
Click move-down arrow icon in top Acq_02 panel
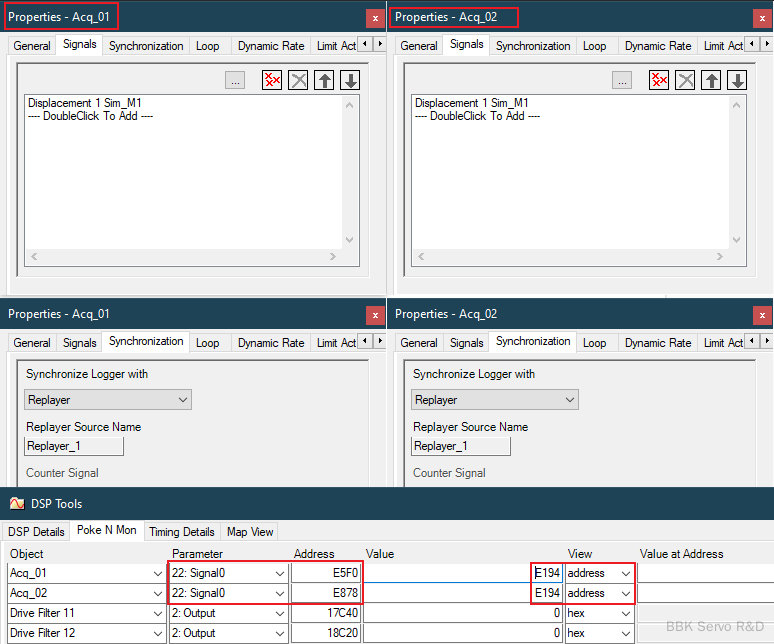737,81
